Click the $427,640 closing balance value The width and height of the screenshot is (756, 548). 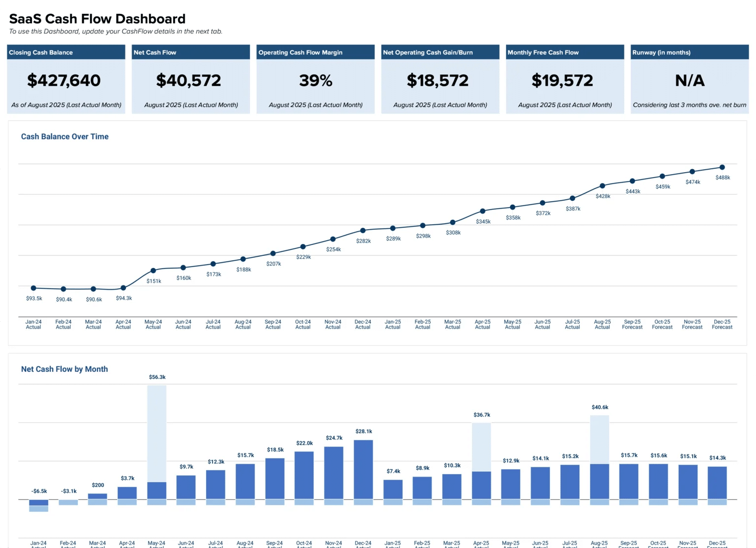pyautogui.click(x=64, y=80)
